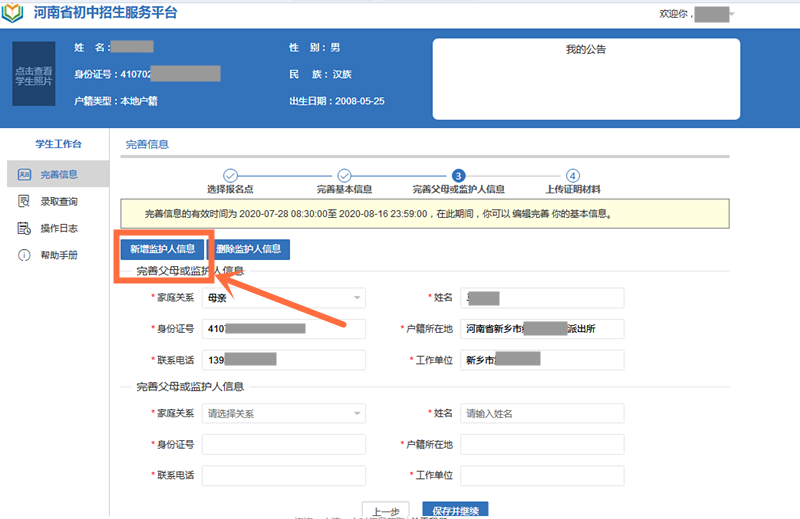The width and height of the screenshot is (800, 519).
Task: Click step 3 circle 完善父母或监护人信息
Action: point(458,175)
